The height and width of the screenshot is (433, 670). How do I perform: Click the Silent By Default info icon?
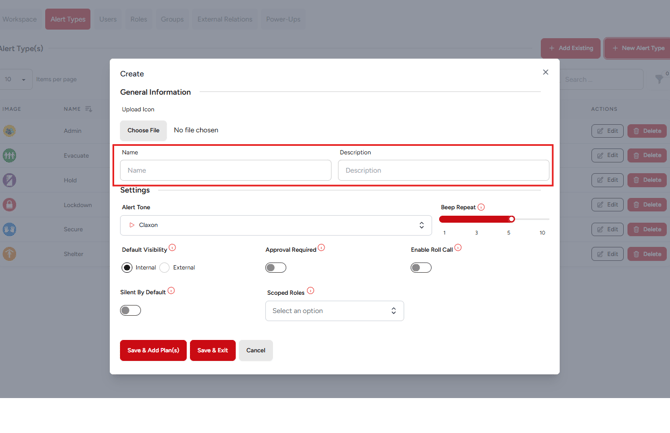171,291
